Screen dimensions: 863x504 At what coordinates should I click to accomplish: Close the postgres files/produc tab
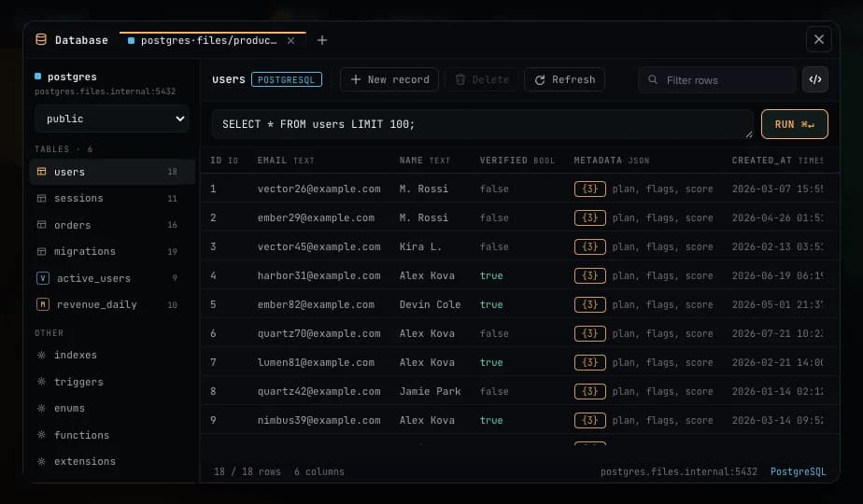click(290, 41)
